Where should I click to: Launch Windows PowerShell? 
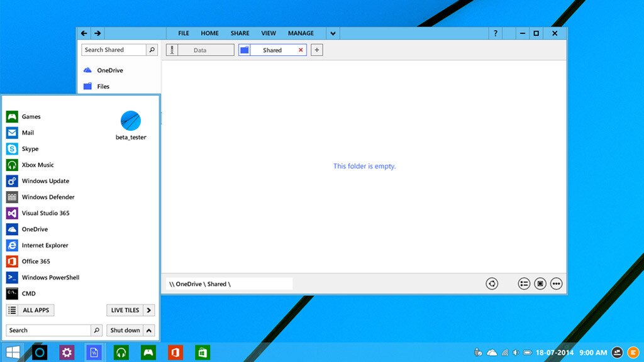[x=43, y=277]
